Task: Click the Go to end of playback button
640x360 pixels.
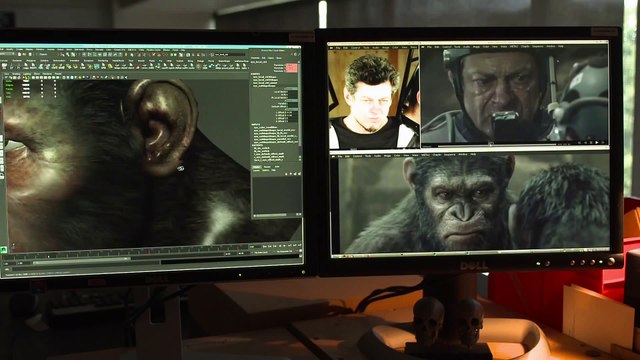Action: (300, 246)
